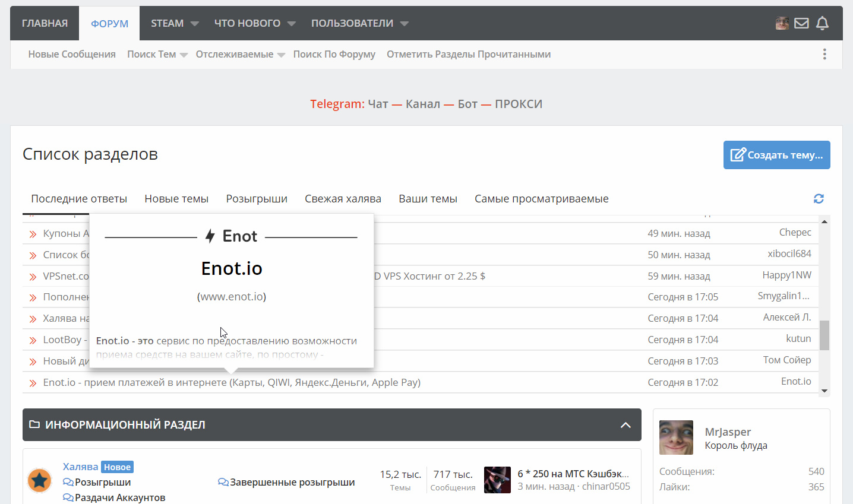Click the arrow icon beside the LootBoy row
This screenshot has height=504, width=853.
(33, 340)
